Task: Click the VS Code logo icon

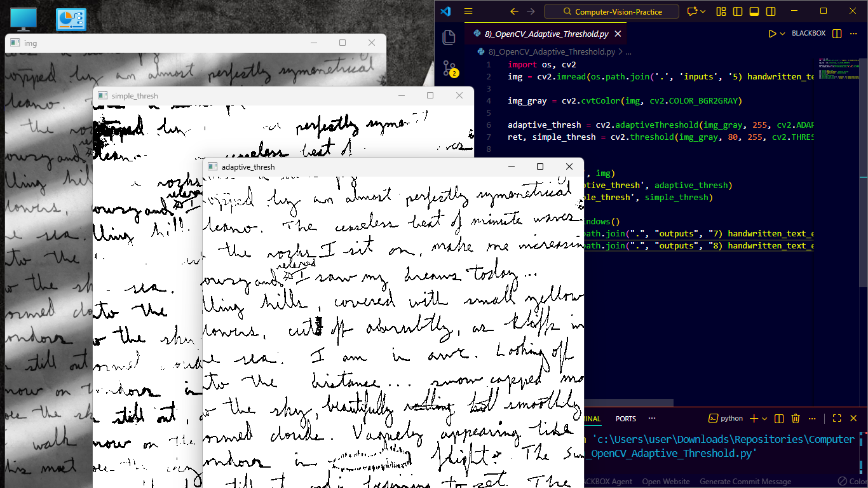Action: click(445, 11)
